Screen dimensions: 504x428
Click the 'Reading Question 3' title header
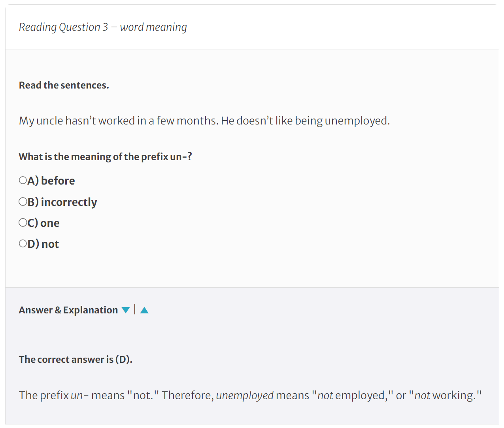(63, 27)
